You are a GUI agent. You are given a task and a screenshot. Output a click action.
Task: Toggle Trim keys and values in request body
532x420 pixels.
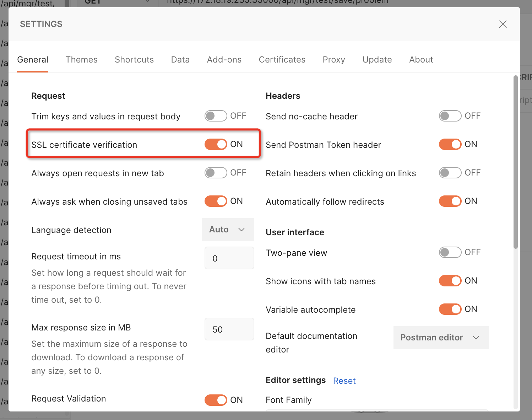tap(216, 116)
